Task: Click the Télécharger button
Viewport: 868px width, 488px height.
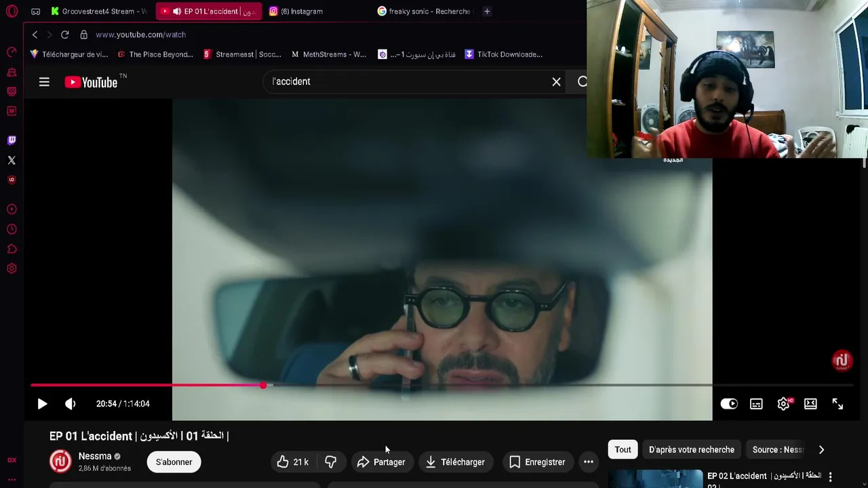Action: click(456, 462)
